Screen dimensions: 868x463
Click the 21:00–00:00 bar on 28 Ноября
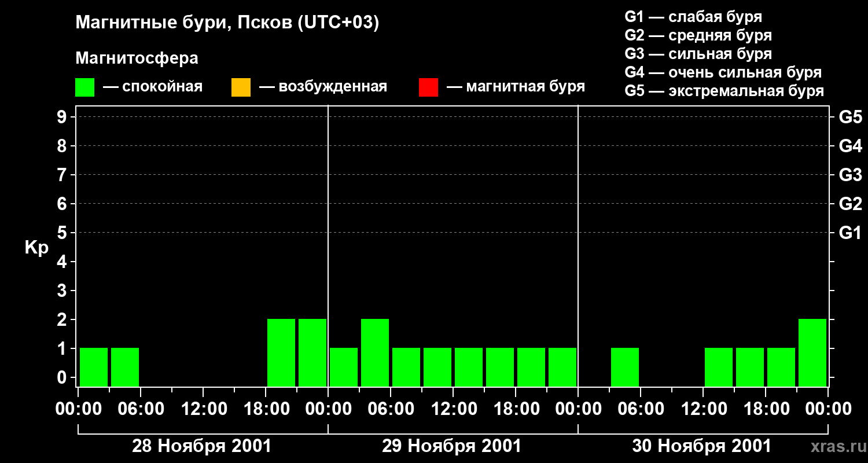(312, 352)
